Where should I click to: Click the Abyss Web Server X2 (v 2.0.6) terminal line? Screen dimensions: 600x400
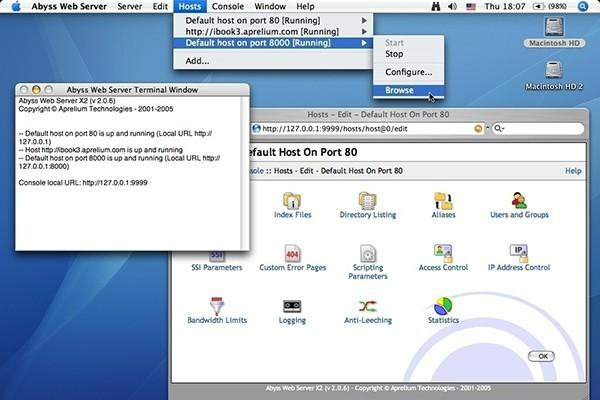pyautogui.click(x=67, y=101)
